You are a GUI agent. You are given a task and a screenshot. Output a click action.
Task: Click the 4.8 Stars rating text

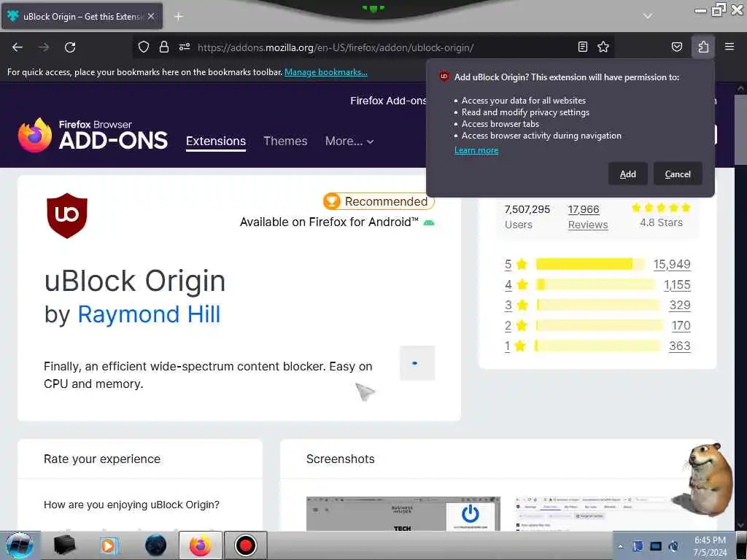[661, 222]
